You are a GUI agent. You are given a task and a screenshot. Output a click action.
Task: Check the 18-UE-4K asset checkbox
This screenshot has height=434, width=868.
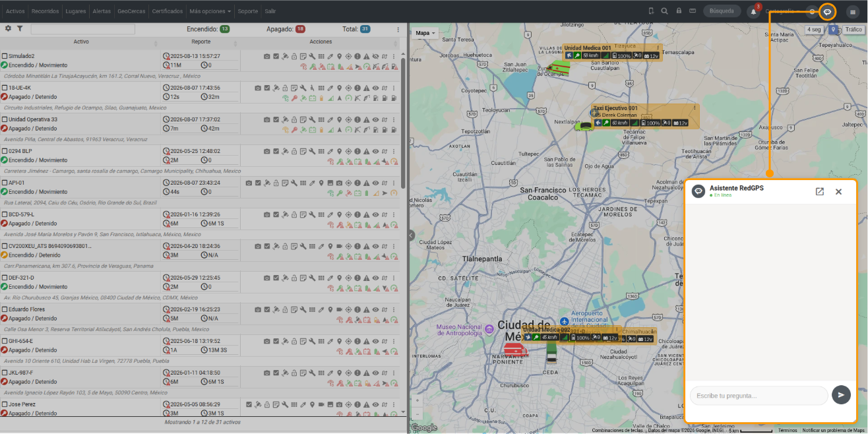tap(5, 88)
